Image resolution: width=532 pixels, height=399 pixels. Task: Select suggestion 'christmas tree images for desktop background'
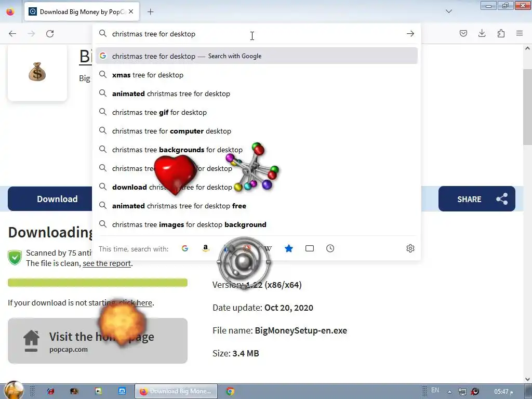(257, 224)
